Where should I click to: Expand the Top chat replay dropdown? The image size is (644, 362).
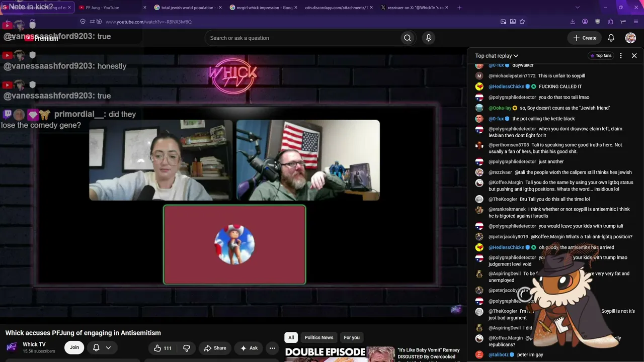497,56
